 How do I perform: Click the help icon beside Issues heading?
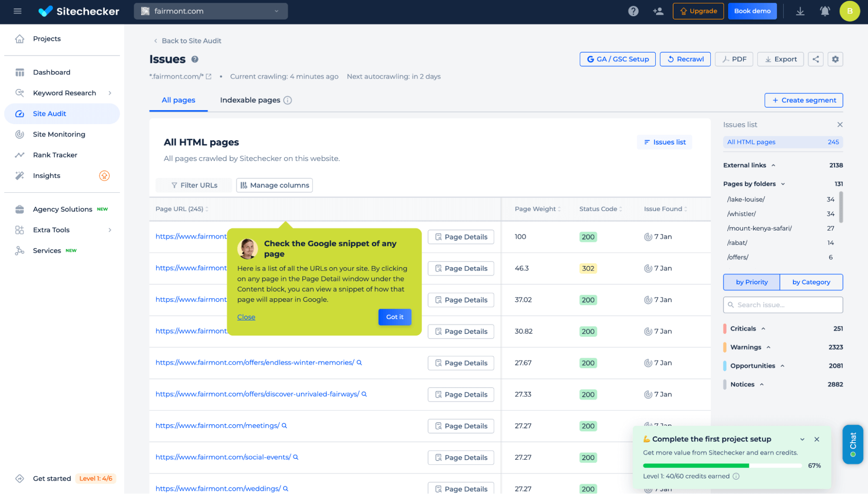195,59
